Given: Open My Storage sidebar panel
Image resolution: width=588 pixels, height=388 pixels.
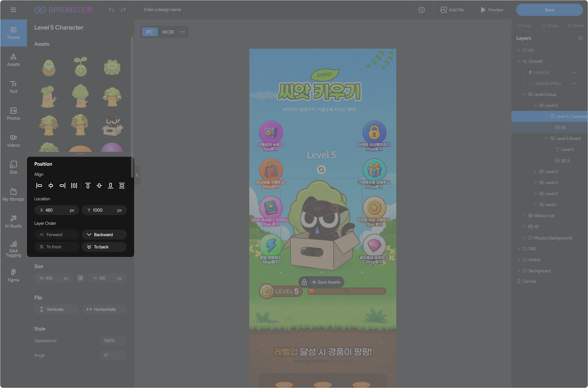Looking at the screenshot, I should pyautogui.click(x=13, y=195).
